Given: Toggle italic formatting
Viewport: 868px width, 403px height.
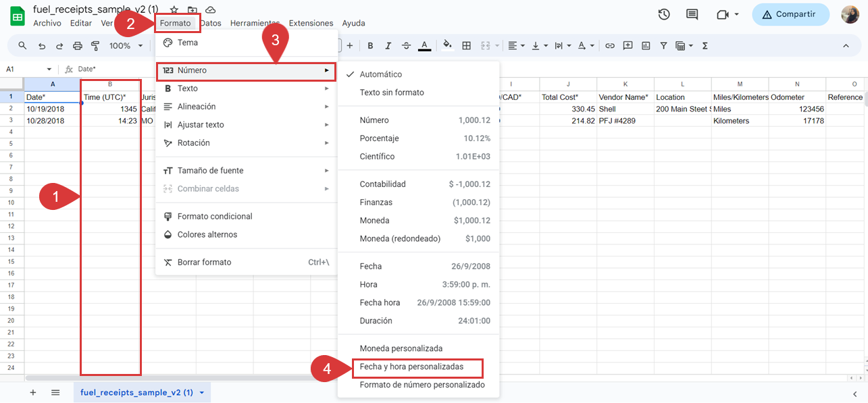Looking at the screenshot, I should click(x=388, y=46).
